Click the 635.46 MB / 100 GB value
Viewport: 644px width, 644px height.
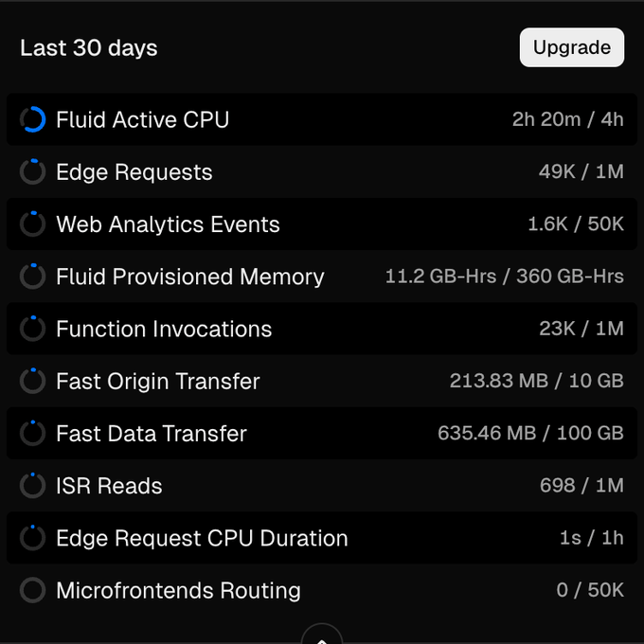click(530, 434)
